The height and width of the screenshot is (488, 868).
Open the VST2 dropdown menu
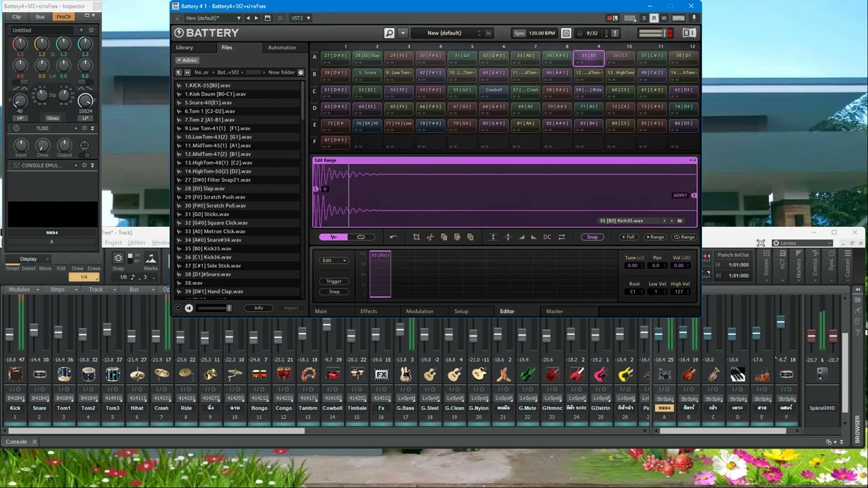(300, 18)
